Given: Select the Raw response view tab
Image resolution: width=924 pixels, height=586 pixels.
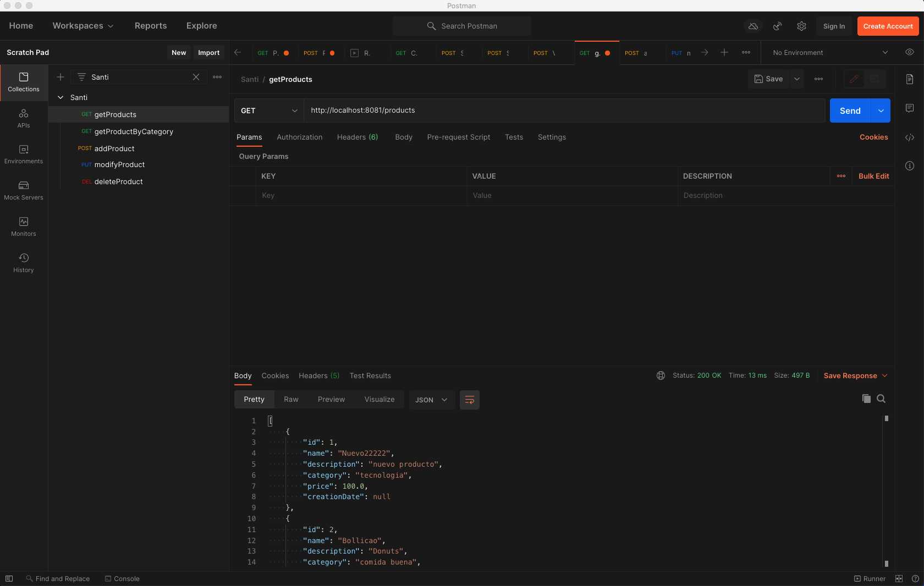Looking at the screenshot, I should [x=291, y=400].
